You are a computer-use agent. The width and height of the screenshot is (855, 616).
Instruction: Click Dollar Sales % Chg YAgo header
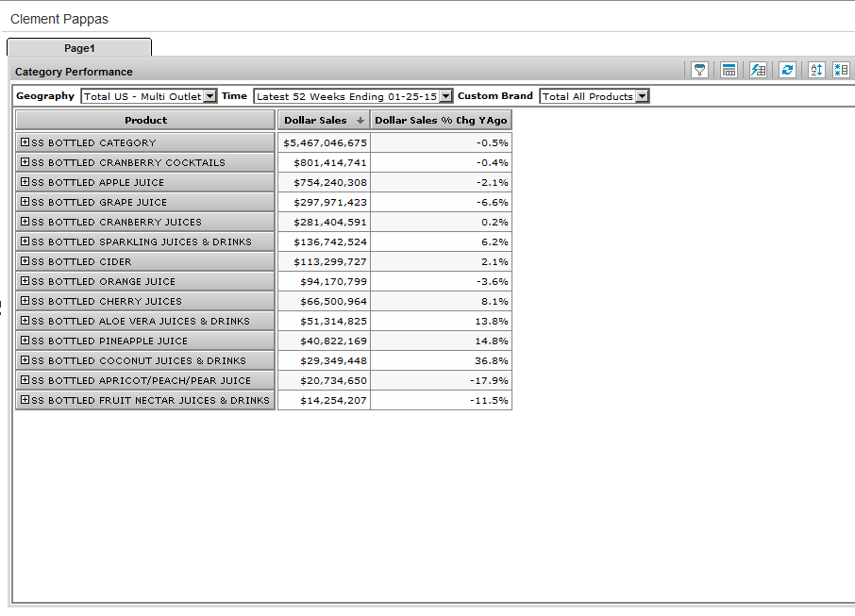click(x=441, y=120)
